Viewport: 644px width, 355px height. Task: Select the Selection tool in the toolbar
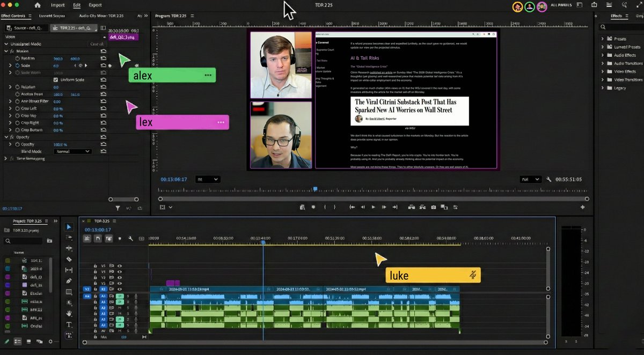(69, 227)
